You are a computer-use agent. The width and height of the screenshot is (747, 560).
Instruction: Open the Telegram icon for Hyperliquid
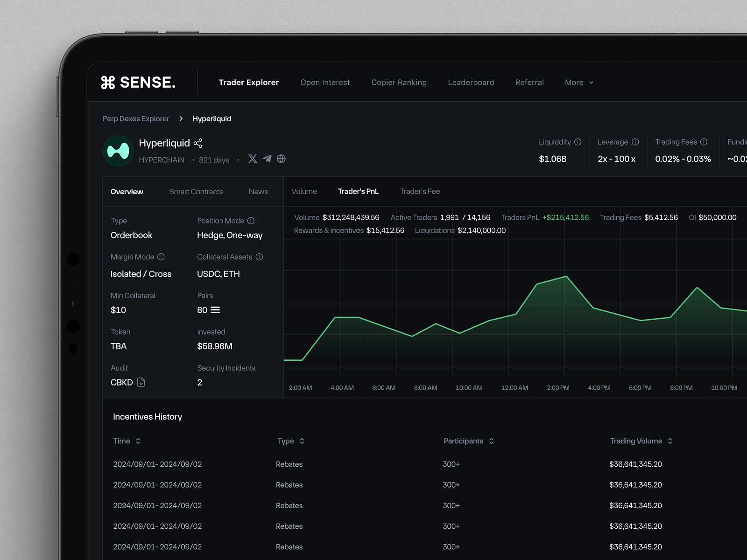coord(267,159)
